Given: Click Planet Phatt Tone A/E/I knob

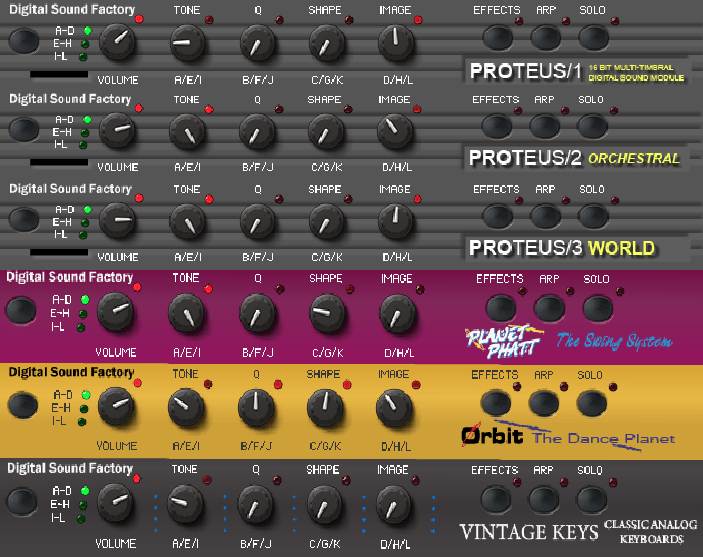Looking at the screenshot, I should click(186, 313).
